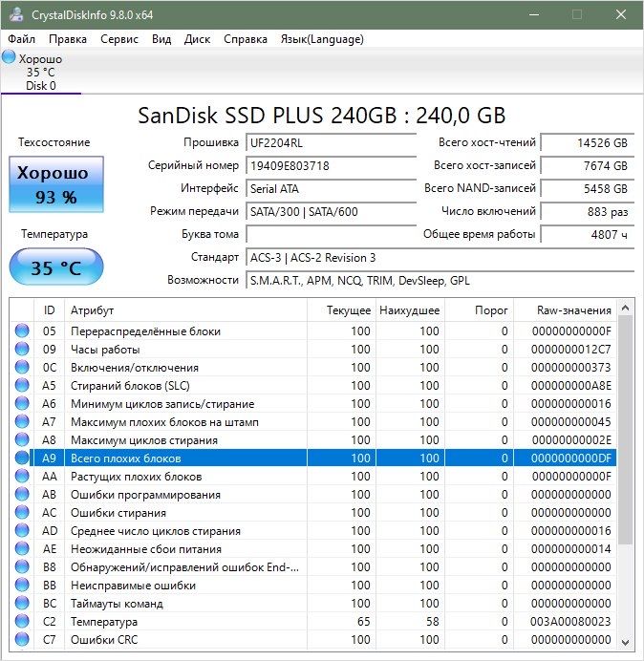Click power-on count value 883 раз
This screenshot has height=661, width=644.
[x=587, y=211]
